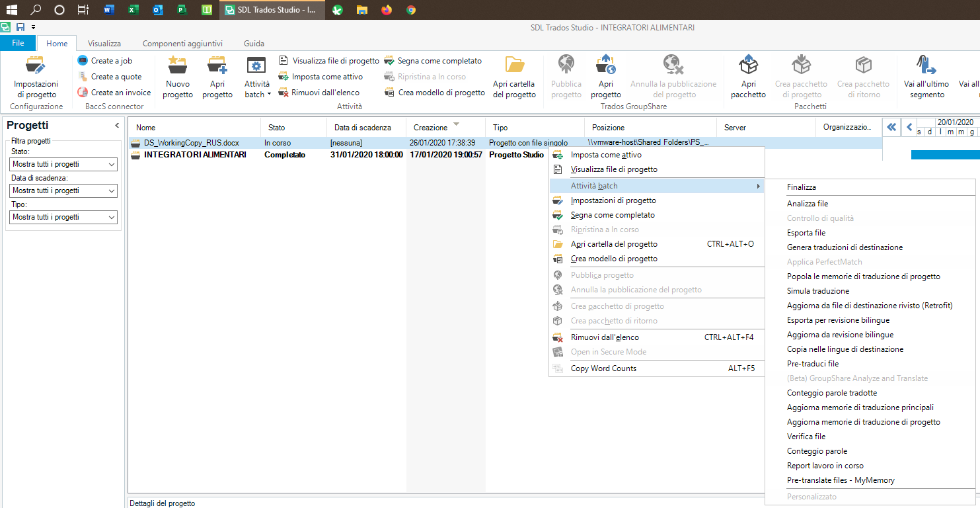Choose Copy Word Counts in context menu
Image resolution: width=980 pixels, height=508 pixels.
coord(656,368)
